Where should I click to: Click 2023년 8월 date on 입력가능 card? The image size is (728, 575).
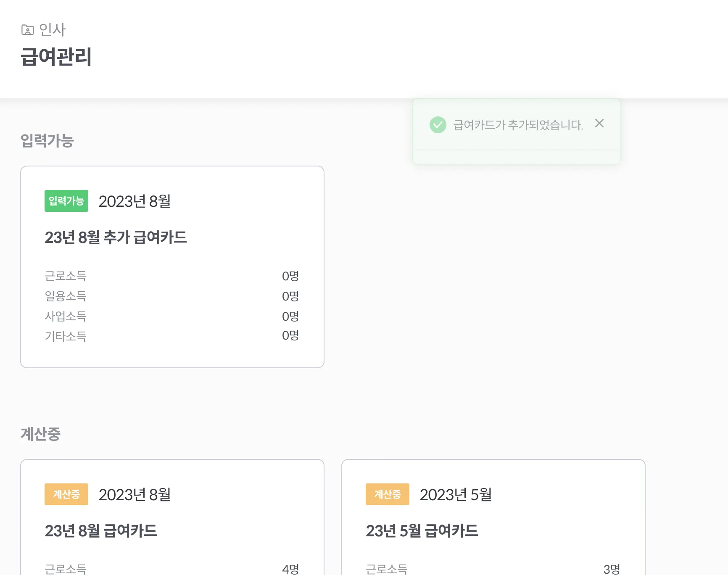coord(135,201)
